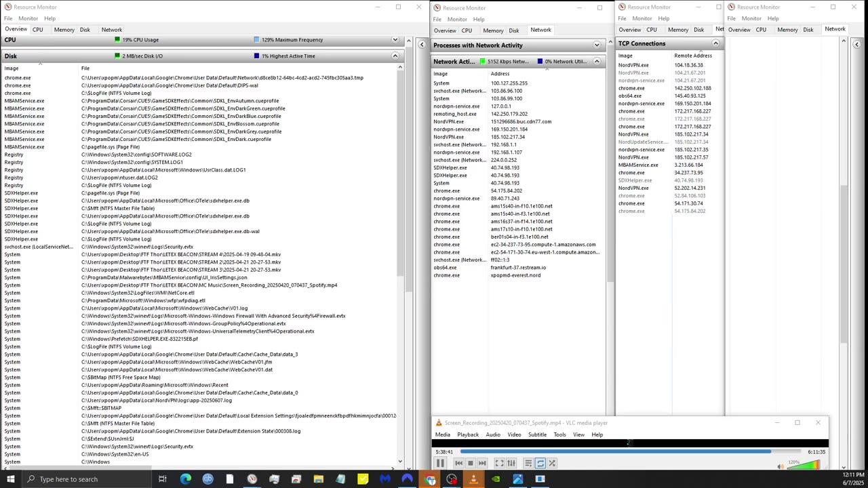
Task: Click VLC previous media button
Action: pyautogui.click(x=458, y=463)
